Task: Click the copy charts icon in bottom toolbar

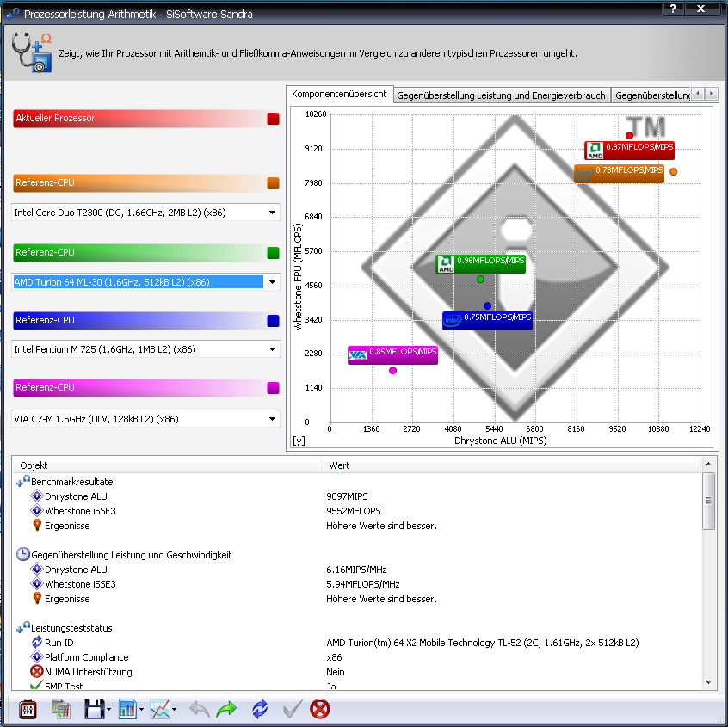Action: point(60,709)
